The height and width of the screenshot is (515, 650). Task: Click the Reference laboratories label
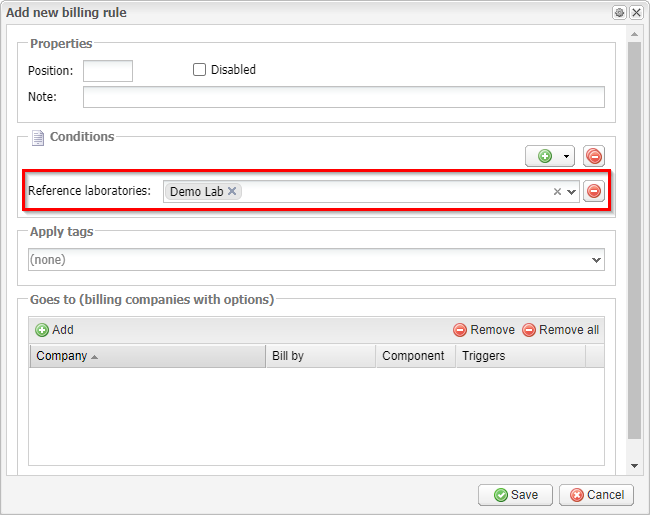tap(90, 191)
